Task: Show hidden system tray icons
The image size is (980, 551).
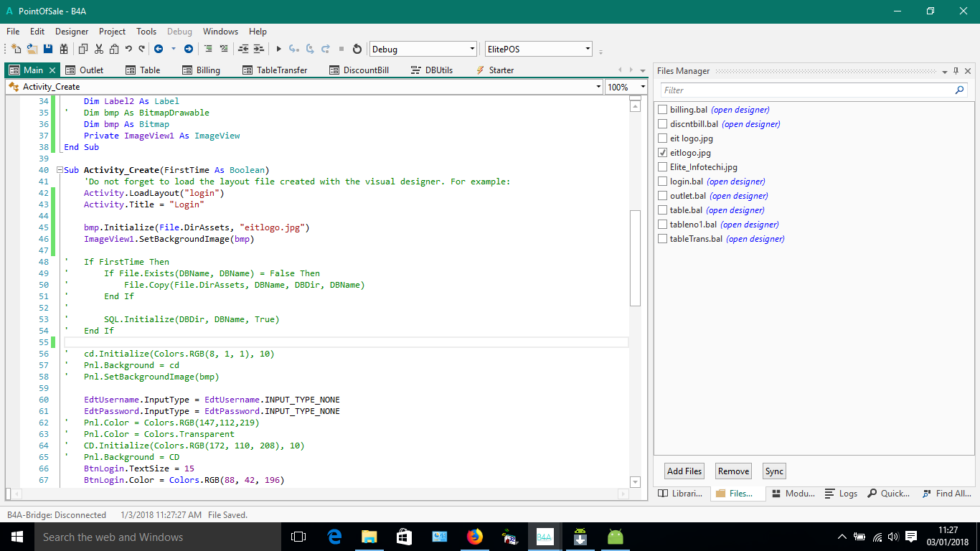Action: (842, 537)
